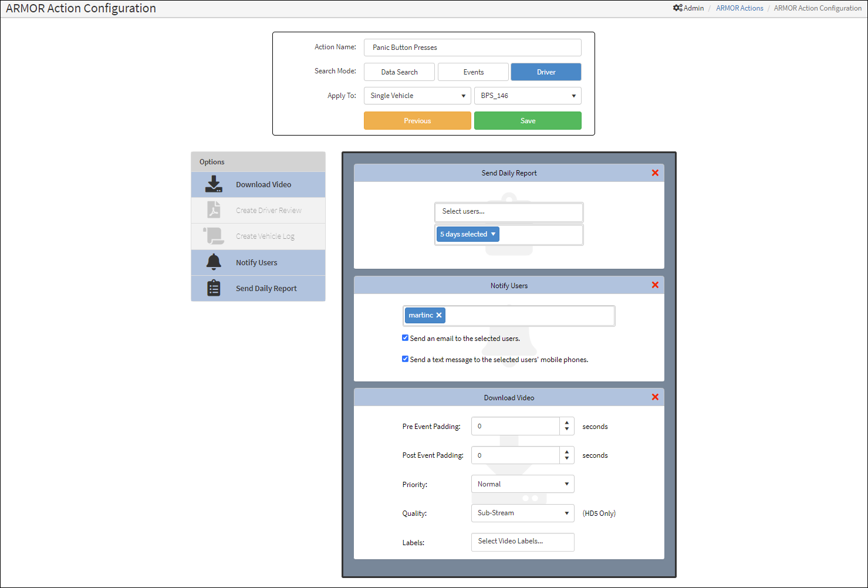Remove the Notify Users panel

click(655, 285)
